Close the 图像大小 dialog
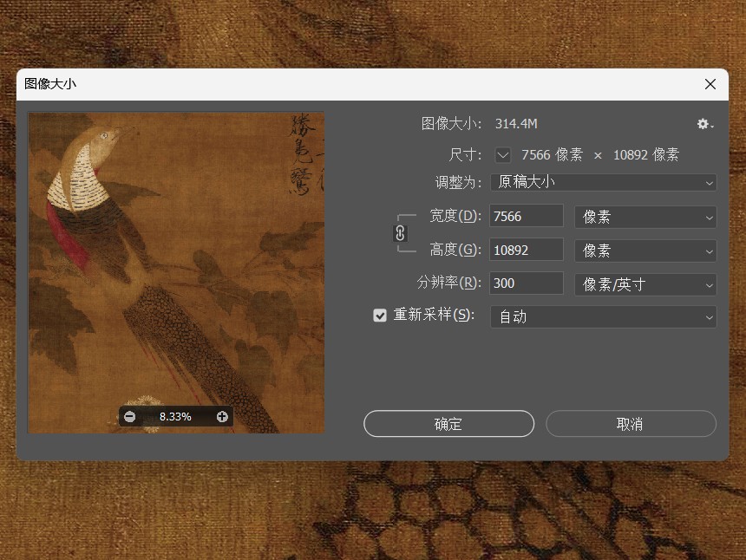This screenshot has height=560, width=746. tap(710, 84)
